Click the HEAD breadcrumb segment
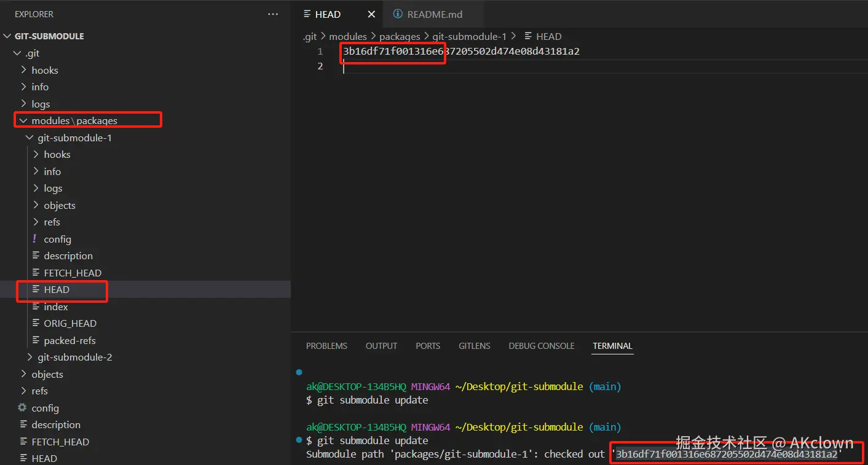Viewport: 868px width, 465px height. pos(549,36)
